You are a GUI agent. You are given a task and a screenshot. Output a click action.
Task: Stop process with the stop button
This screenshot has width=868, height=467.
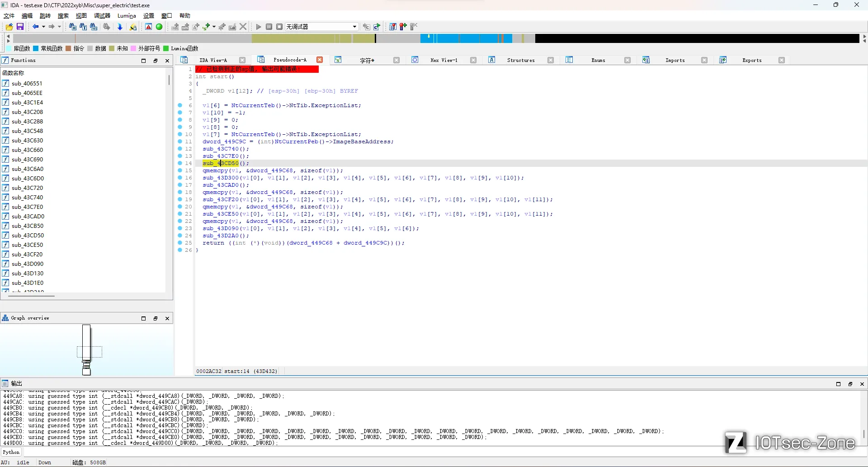click(x=279, y=27)
